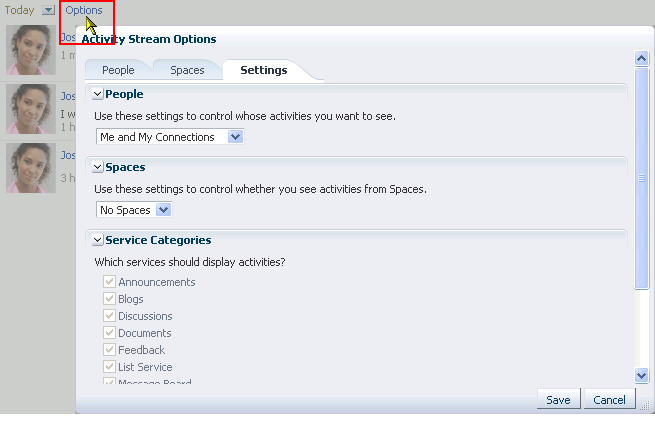
Task: Collapse the Service Categories section
Action: (x=97, y=240)
